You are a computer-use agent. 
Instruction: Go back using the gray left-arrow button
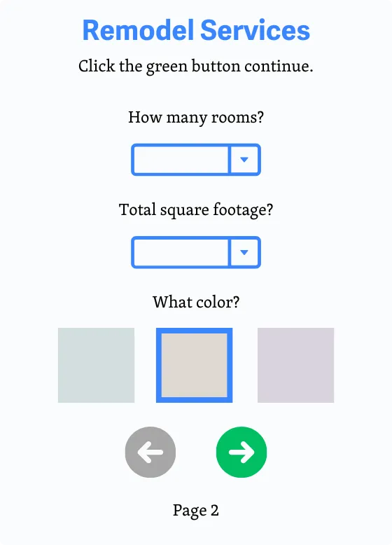[150, 452]
